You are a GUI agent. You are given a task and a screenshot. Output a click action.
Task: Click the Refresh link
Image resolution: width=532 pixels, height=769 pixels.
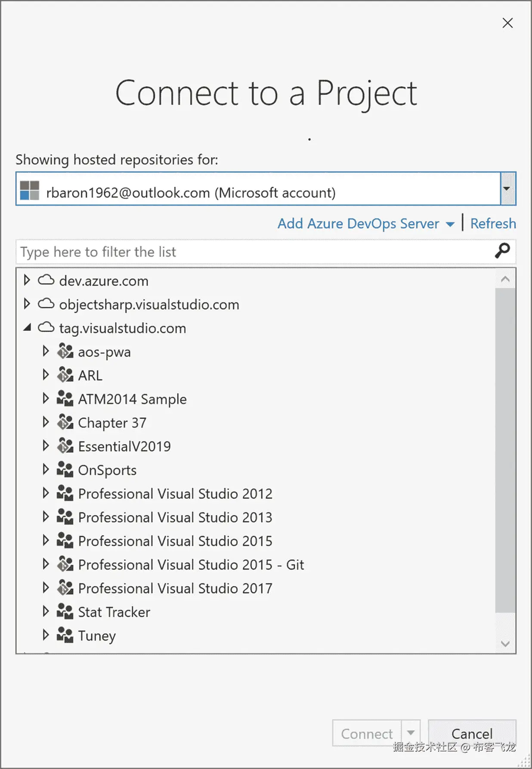coord(493,224)
